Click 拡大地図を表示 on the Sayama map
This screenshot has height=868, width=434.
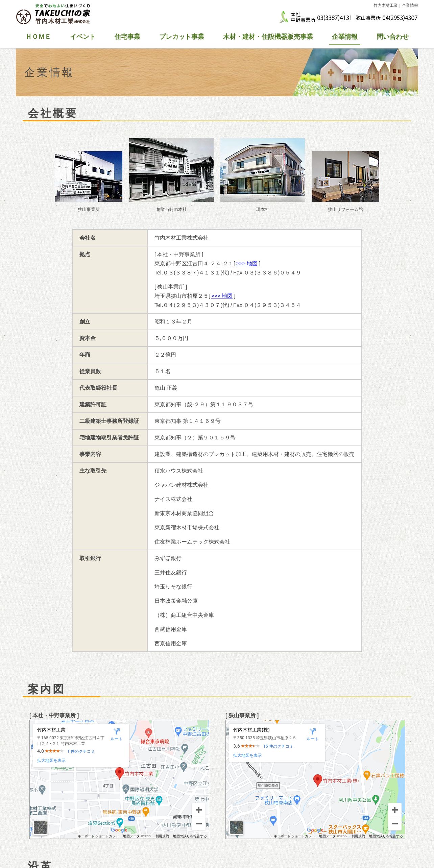pyautogui.click(x=247, y=755)
